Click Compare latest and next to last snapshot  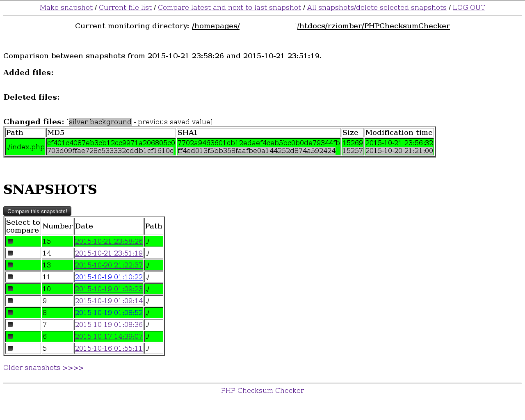229,7
